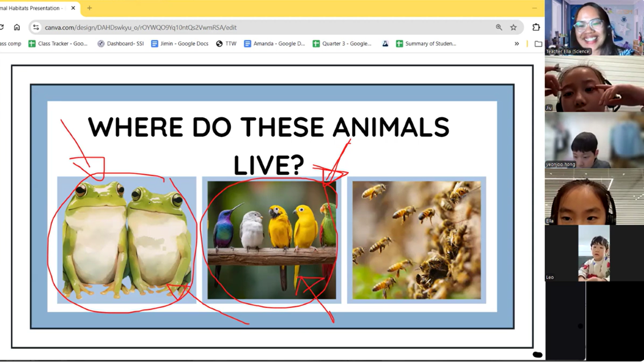Open the all bookmarks folder icon

click(538, 44)
